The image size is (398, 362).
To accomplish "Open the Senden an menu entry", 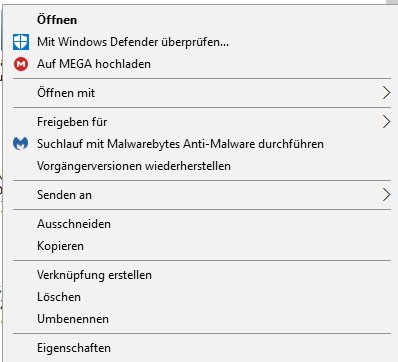I will click(64, 195).
